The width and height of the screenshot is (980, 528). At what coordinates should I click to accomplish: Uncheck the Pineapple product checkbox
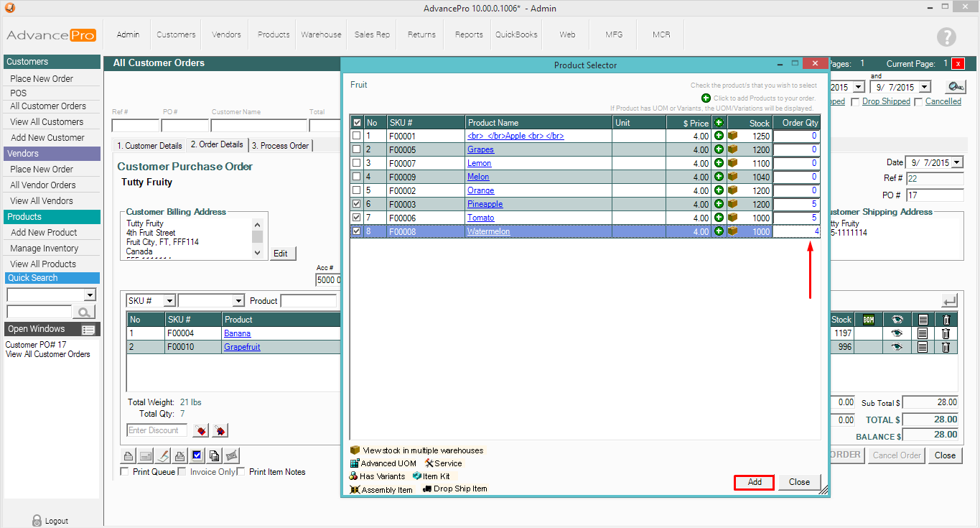coord(356,204)
